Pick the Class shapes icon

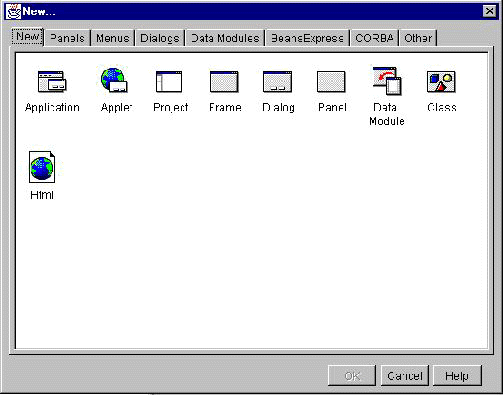pos(441,82)
